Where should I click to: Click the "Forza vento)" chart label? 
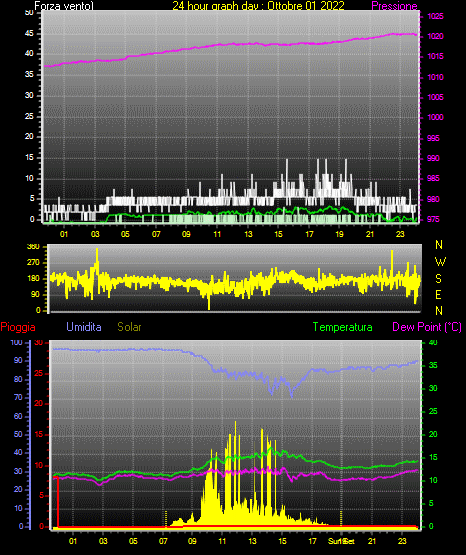[64, 6]
